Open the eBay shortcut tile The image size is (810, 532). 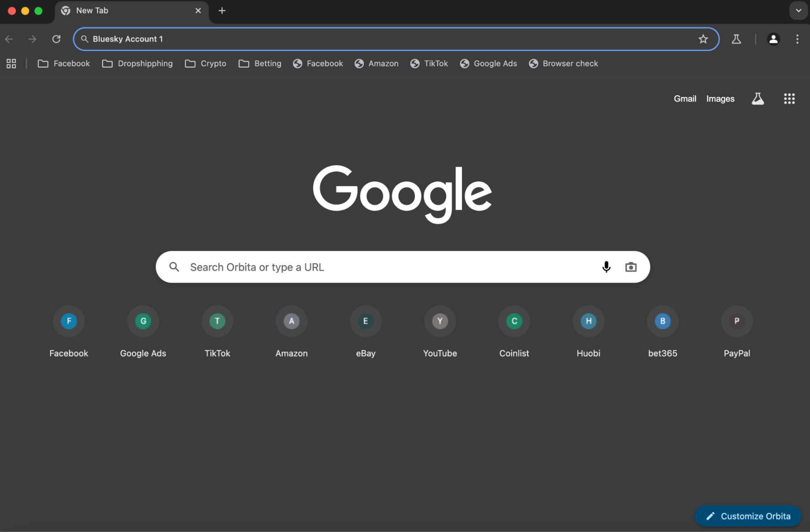tap(365, 332)
